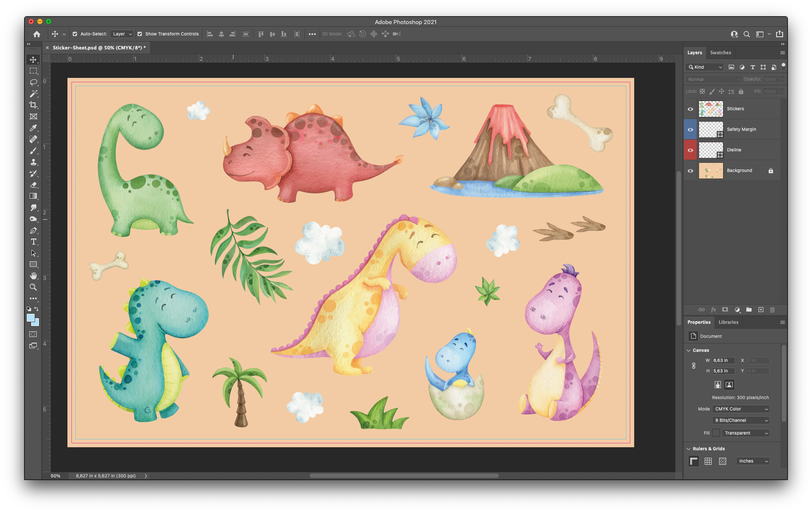Collapse the Canvas section
Viewport: 812px width, 512px height.
point(688,351)
